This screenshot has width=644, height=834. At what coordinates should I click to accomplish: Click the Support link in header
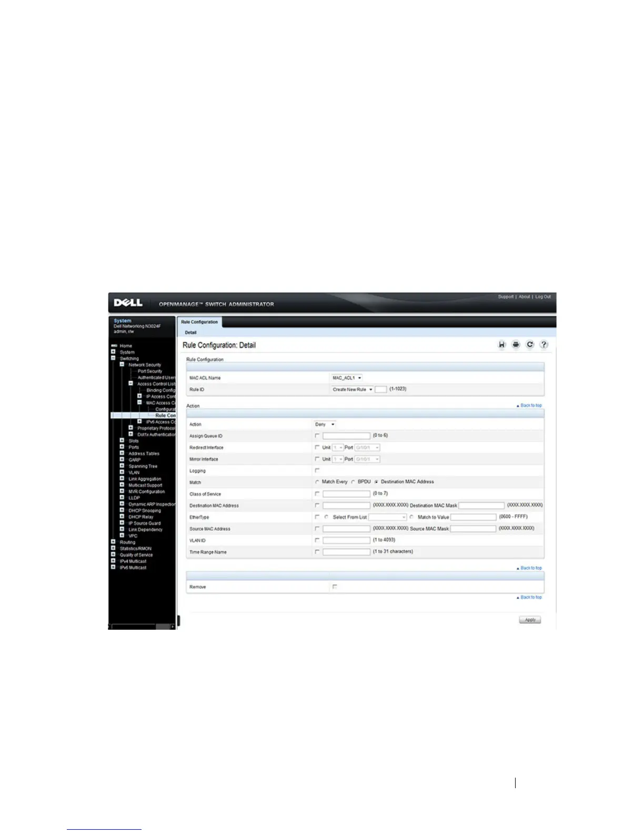[x=506, y=297]
